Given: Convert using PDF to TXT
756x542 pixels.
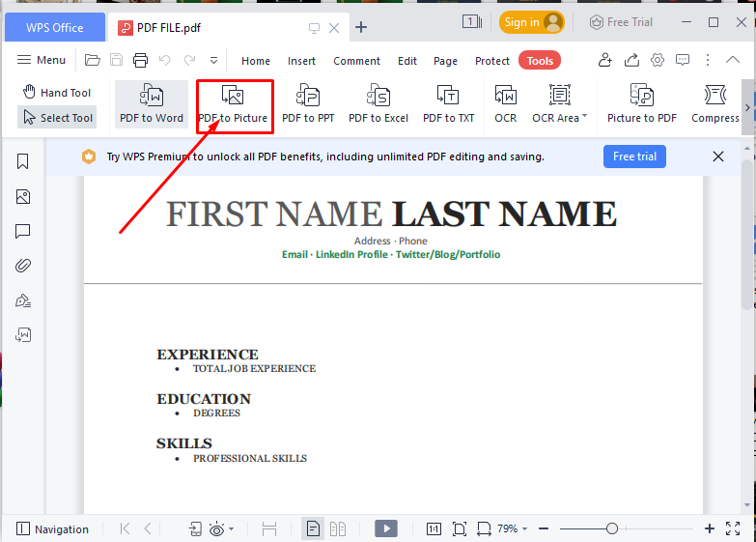Looking at the screenshot, I should pos(448,103).
